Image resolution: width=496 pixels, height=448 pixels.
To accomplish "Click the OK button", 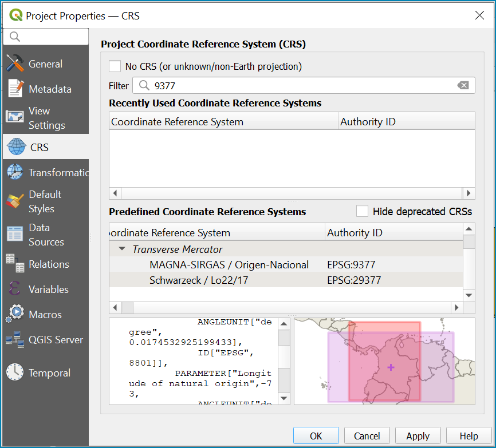I will (316, 435).
